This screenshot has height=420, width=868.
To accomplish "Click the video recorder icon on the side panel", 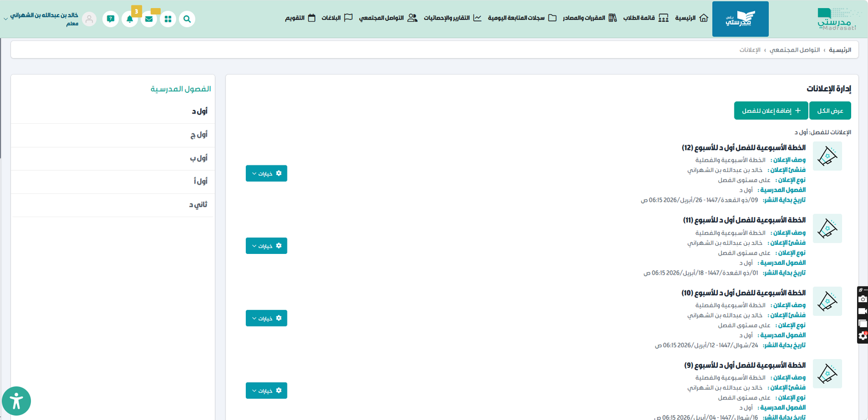I will pyautogui.click(x=863, y=311).
